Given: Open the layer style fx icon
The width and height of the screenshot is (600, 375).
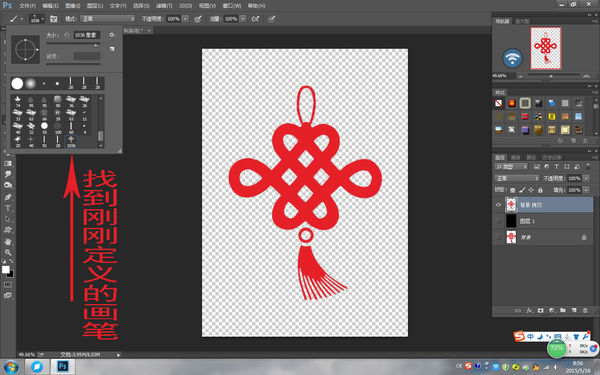Looking at the screenshot, I should 529,310.
